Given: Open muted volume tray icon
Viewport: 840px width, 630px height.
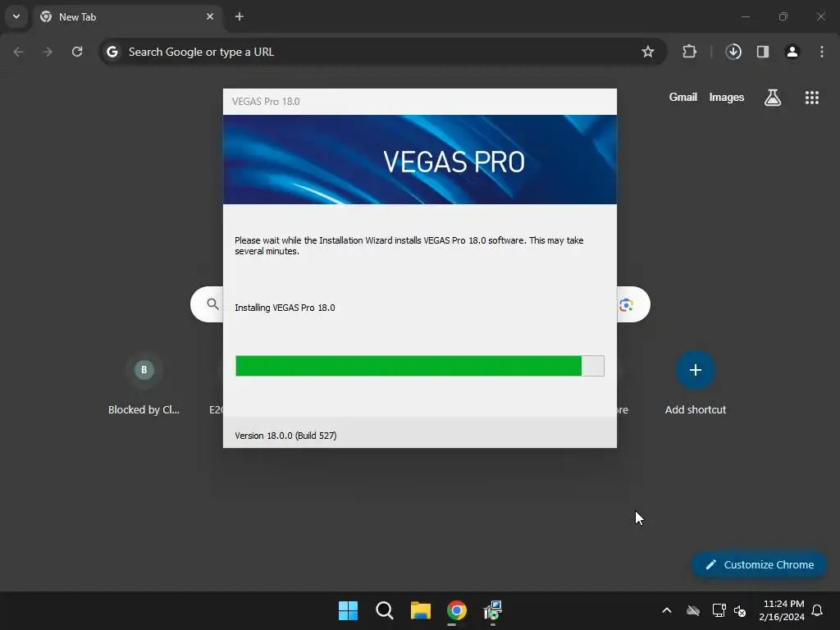Looking at the screenshot, I should [740, 610].
